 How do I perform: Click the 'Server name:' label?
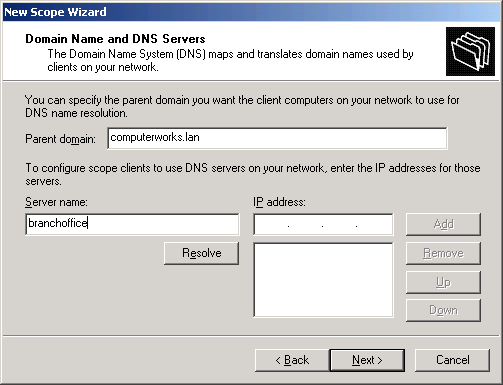[x=56, y=202]
